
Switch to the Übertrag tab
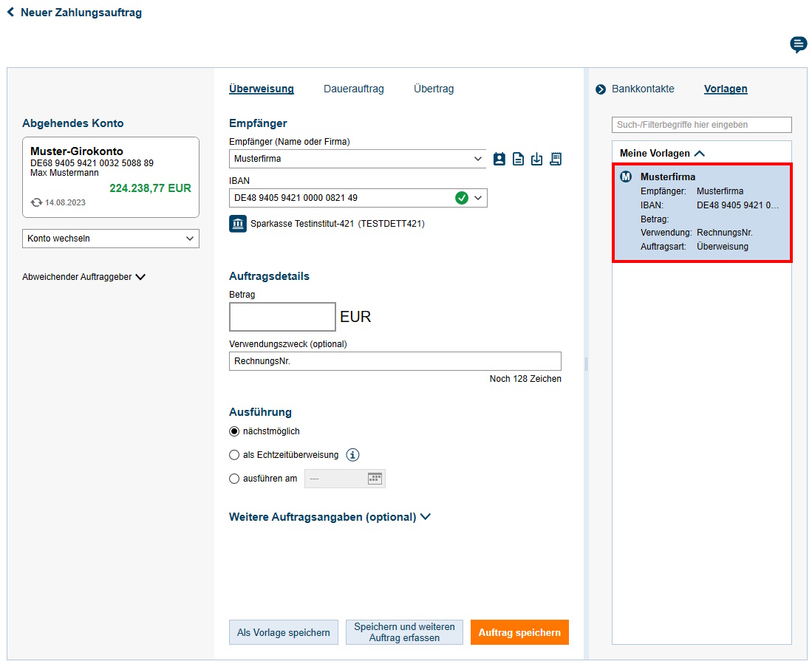click(x=434, y=89)
